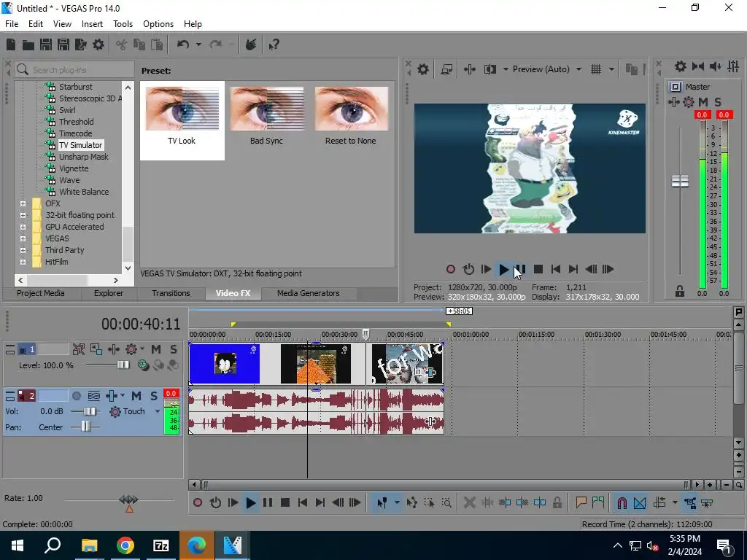747x560 pixels.
Task: Toggle Solo on Master bus
Action: pyautogui.click(x=718, y=102)
